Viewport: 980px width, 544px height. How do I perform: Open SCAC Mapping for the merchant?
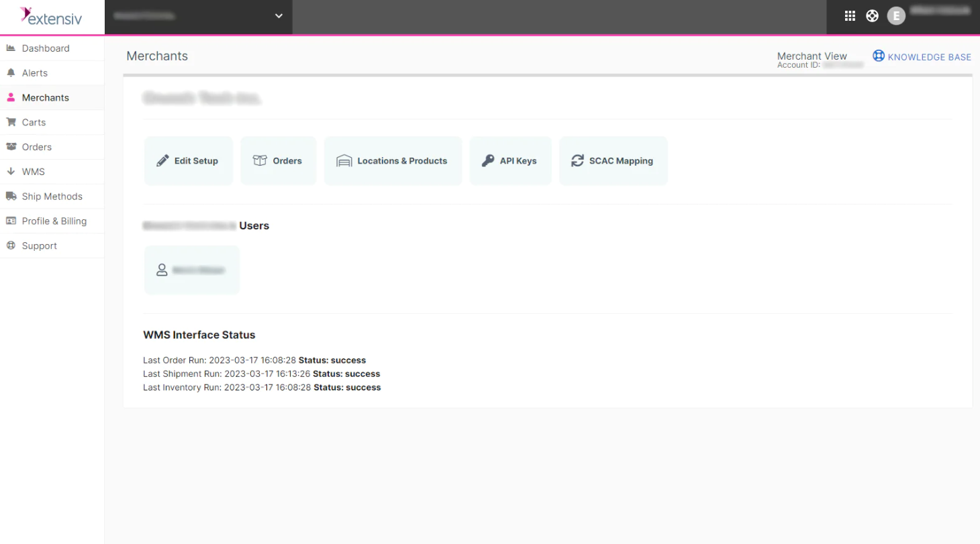pyautogui.click(x=613, y=160)
